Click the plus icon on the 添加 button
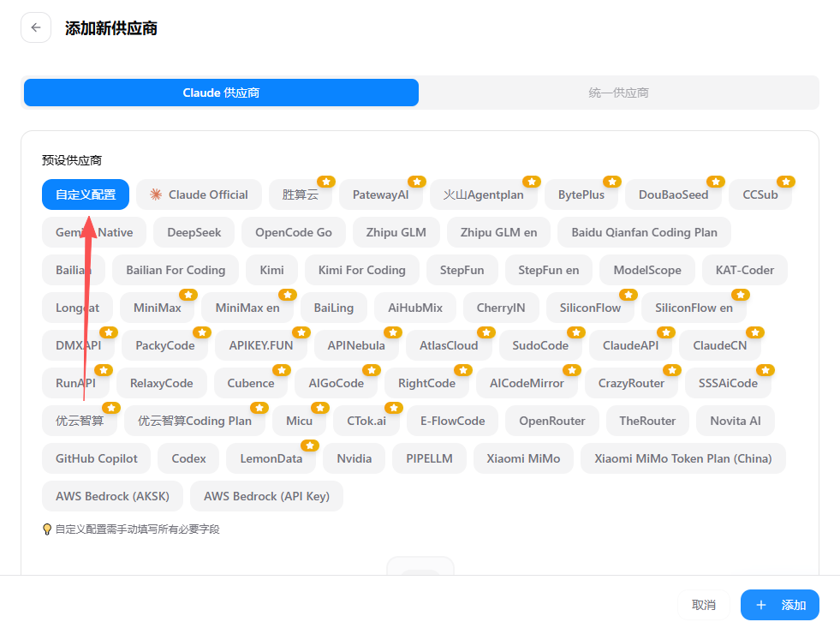Viewport: 840px width, 634px height. (x=760, y=605)
